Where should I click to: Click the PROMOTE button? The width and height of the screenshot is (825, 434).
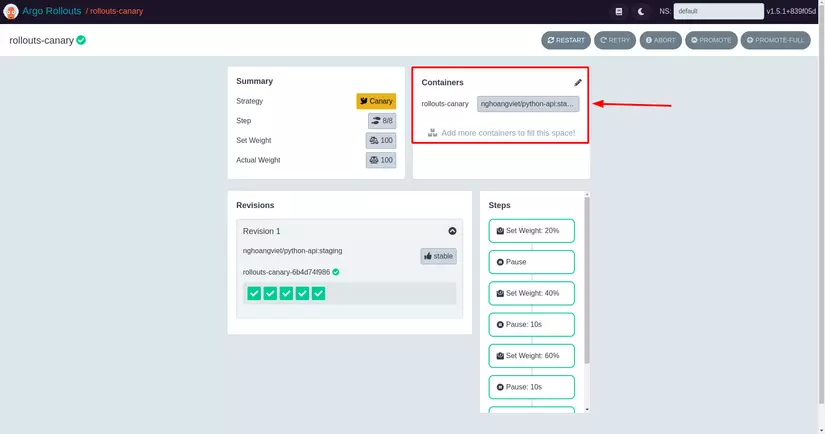click(x=711, y=40)
